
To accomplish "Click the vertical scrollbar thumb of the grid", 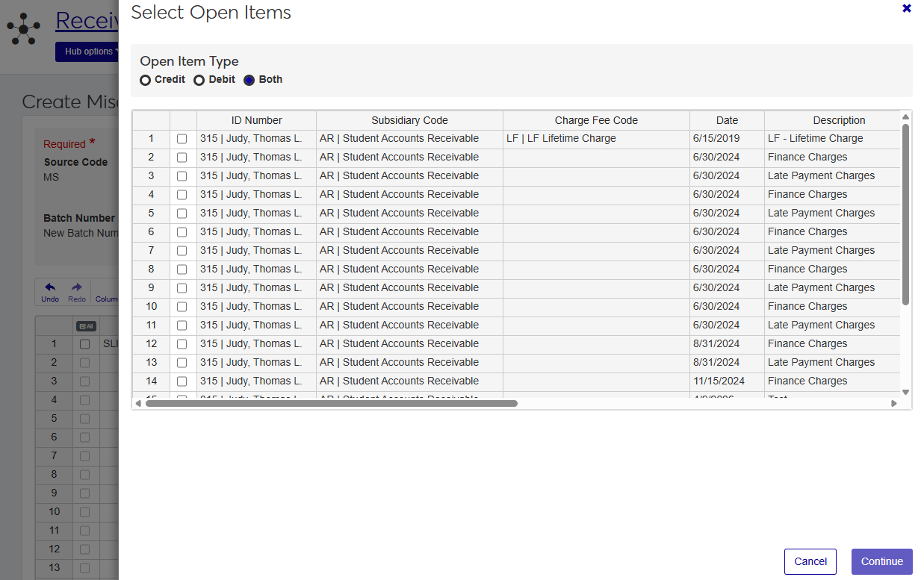I will 905,214.
